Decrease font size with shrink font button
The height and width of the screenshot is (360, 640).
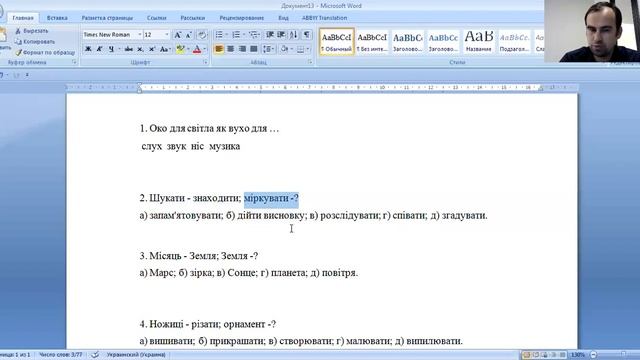188,35
